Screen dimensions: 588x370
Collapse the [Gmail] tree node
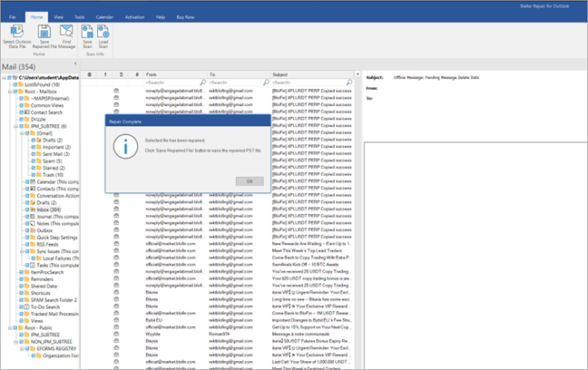pos(22,133)
